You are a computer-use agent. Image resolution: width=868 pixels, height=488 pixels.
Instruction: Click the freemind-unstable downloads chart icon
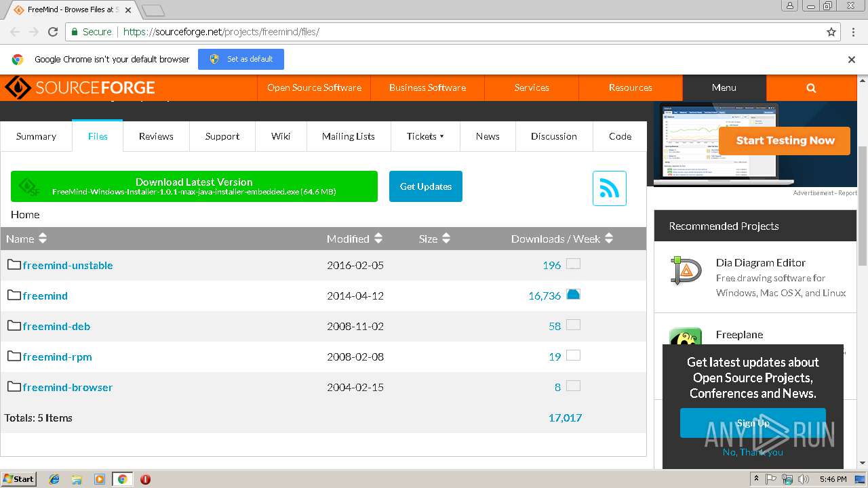(573, 264)
